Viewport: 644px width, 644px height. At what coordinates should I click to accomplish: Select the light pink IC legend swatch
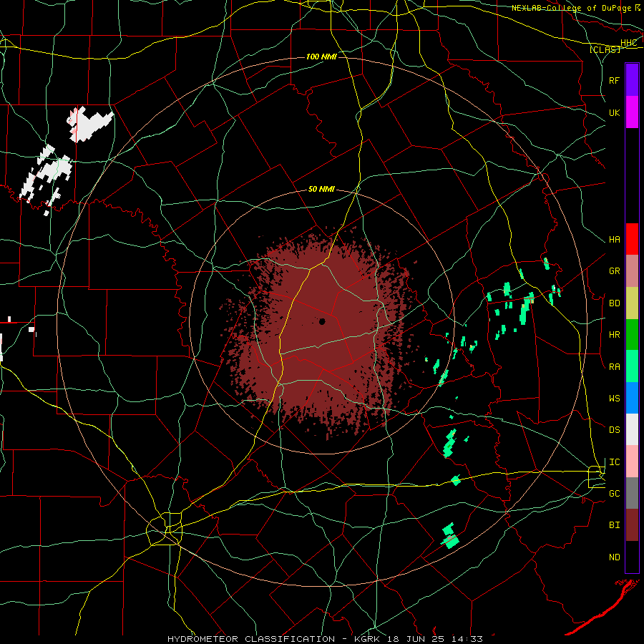632,462
